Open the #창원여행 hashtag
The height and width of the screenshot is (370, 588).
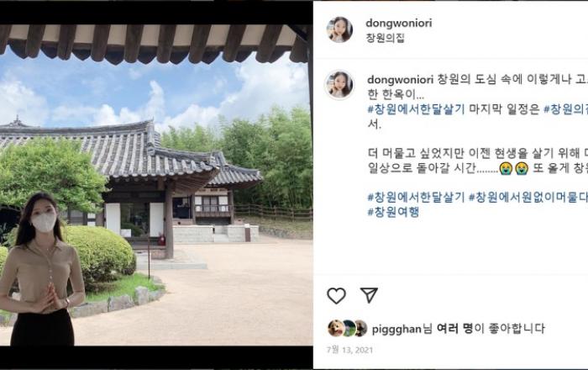[x=393, y=212]
